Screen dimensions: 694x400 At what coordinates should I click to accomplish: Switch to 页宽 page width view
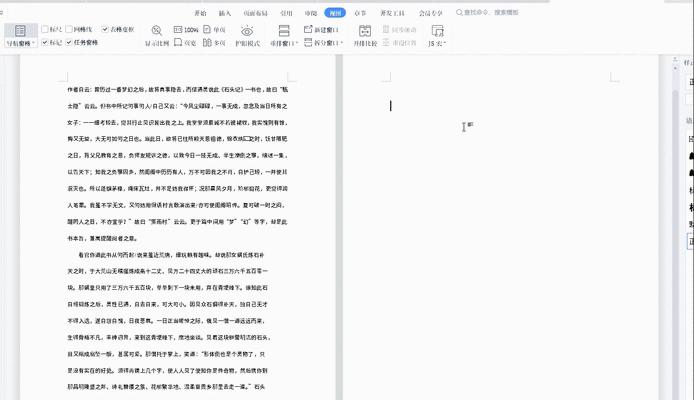point(185,43)
